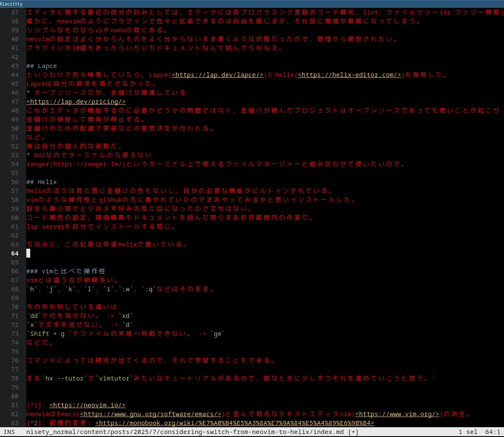Click line number 64 in gutter
This screenshot has height=437, width=504.
click(15, 253)
